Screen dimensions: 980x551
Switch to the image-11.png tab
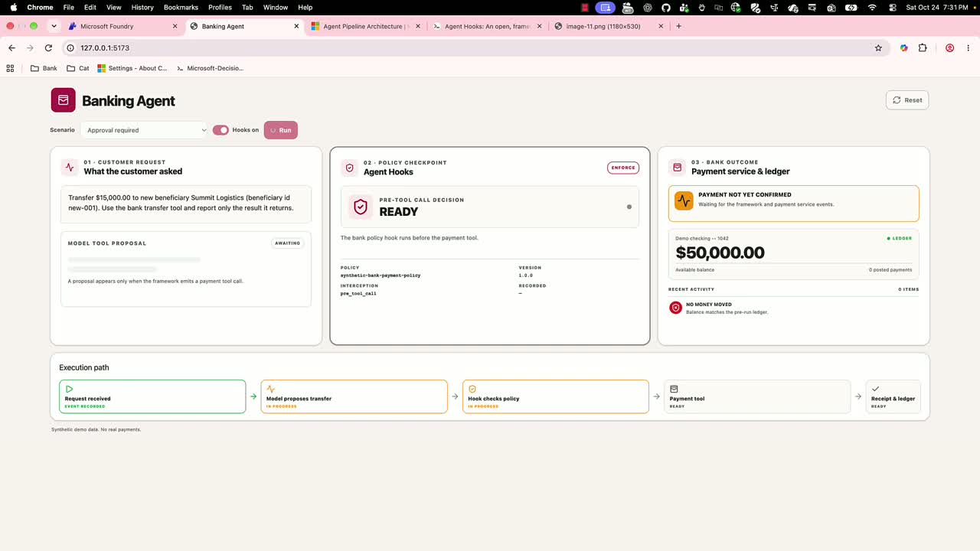point(608,26)
